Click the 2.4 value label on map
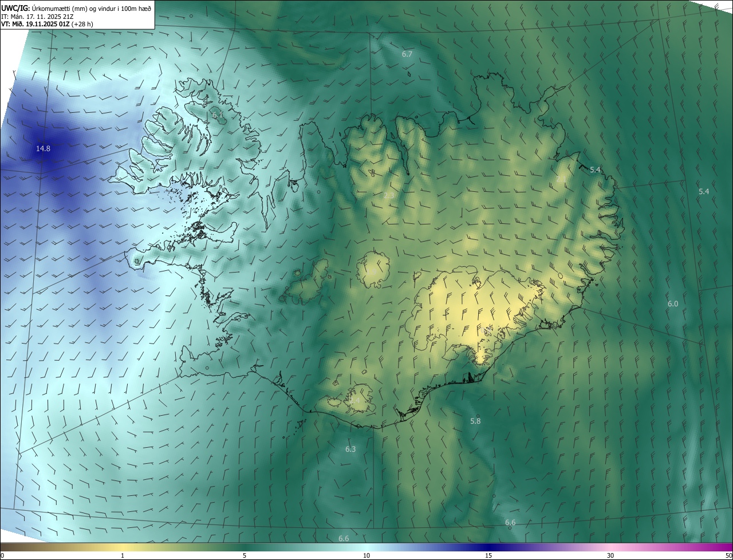Image resolution: width=733 pixels, height=560 pixels. point(354,401)
